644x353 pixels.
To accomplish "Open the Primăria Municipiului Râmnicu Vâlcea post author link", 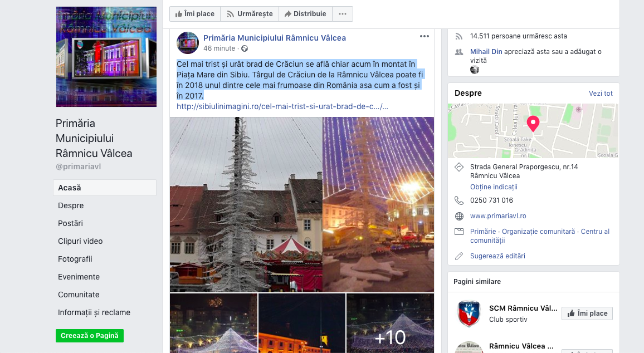I will (274, 38).
